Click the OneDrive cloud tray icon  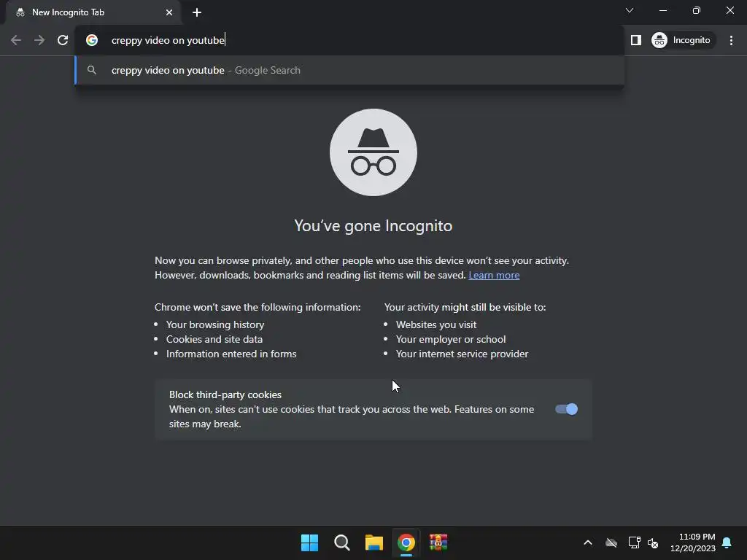(611, 542)
